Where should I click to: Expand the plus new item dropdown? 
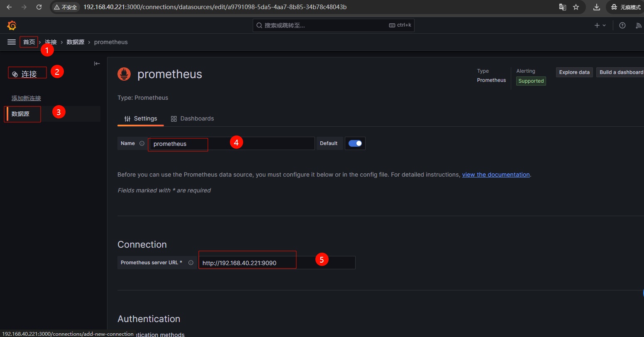pyautogui.click(x=600, y=25)
